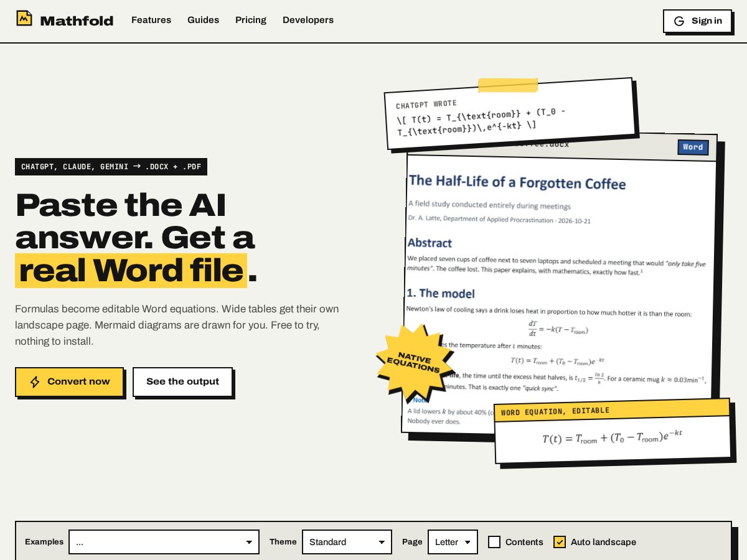Screen dimensions: 747x560
Task: Click the Examples label
Action: [44, 542]
